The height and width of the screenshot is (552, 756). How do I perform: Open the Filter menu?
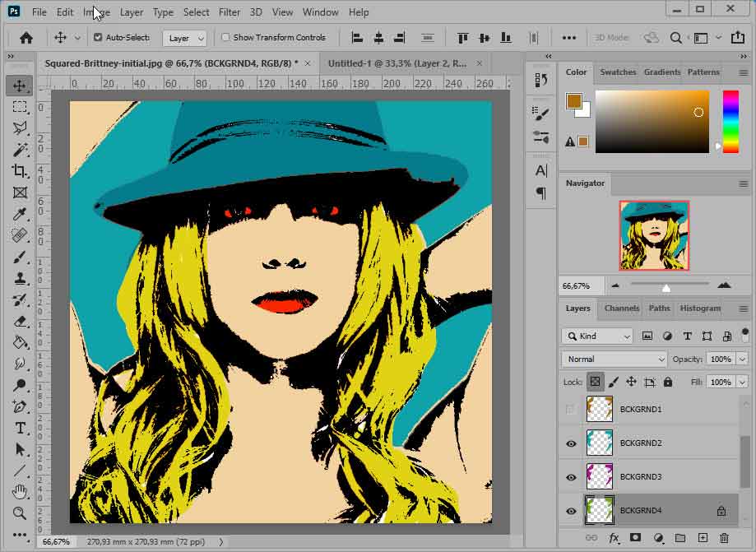pos(229,12)
